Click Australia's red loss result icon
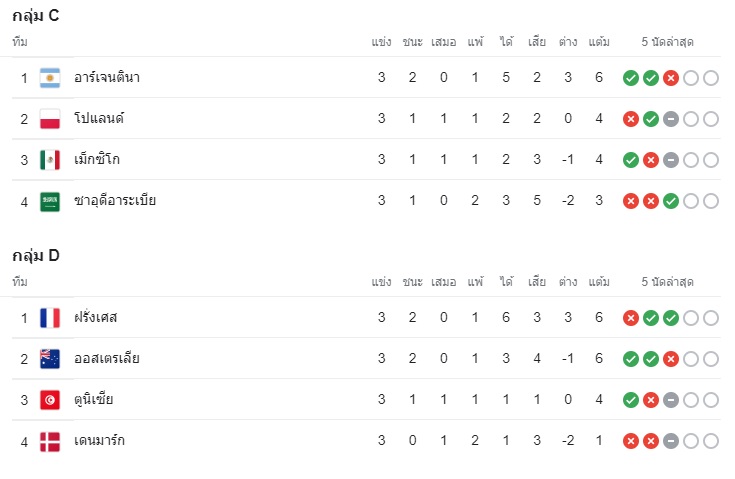This screenshot has width=735, height=479. coord(671,359)
